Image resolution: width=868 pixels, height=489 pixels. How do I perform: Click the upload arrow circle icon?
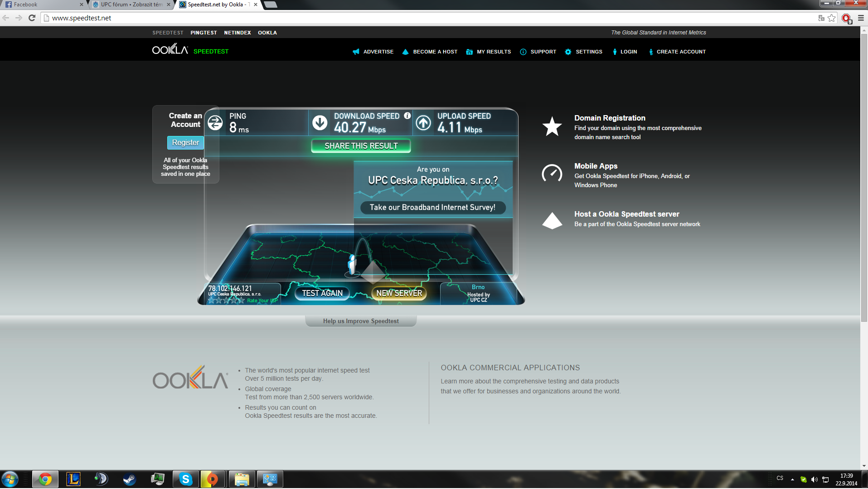pos(423,122)
